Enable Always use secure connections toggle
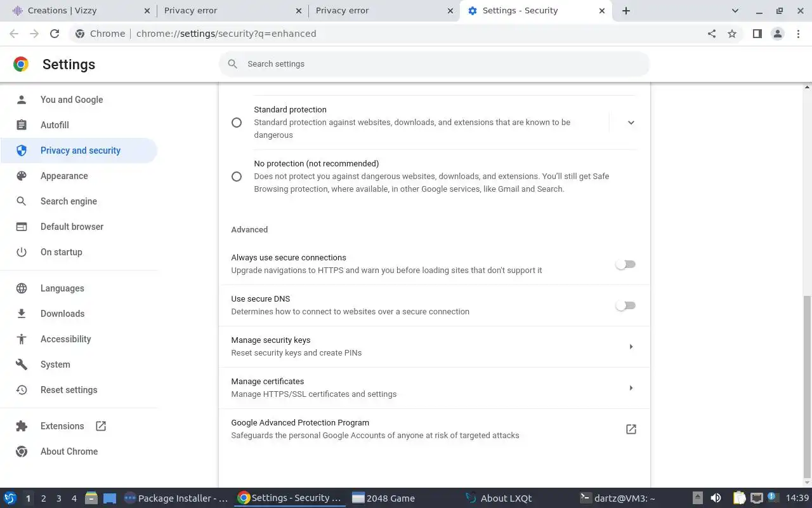The width and height of the screenshot is (812, 508). click(x=625, y=264)
